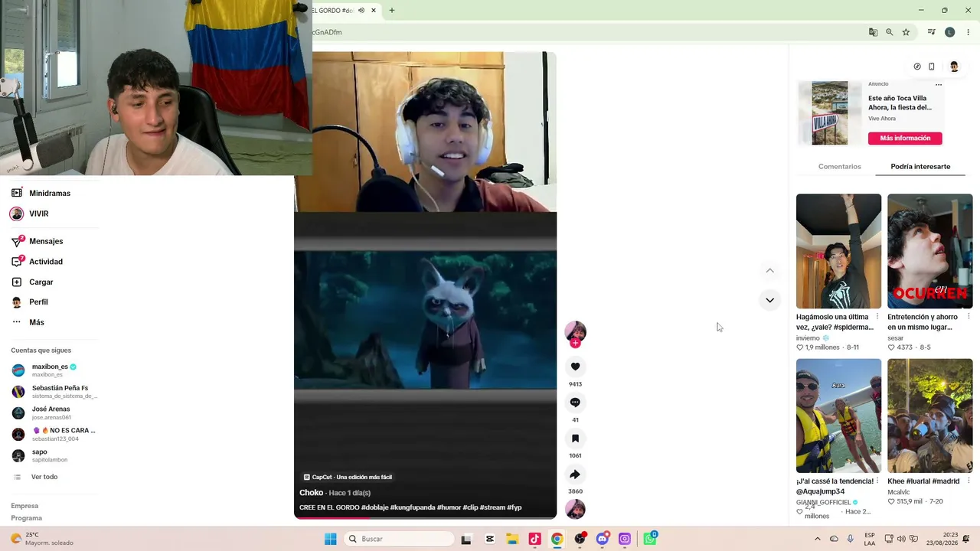Mute the tab via speaker icon
This screenshot has width=980, height=551.
click(x=361, y=10)
